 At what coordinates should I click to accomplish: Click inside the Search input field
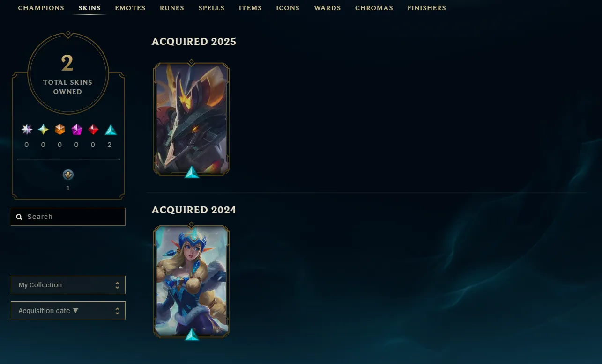point(68,217)
